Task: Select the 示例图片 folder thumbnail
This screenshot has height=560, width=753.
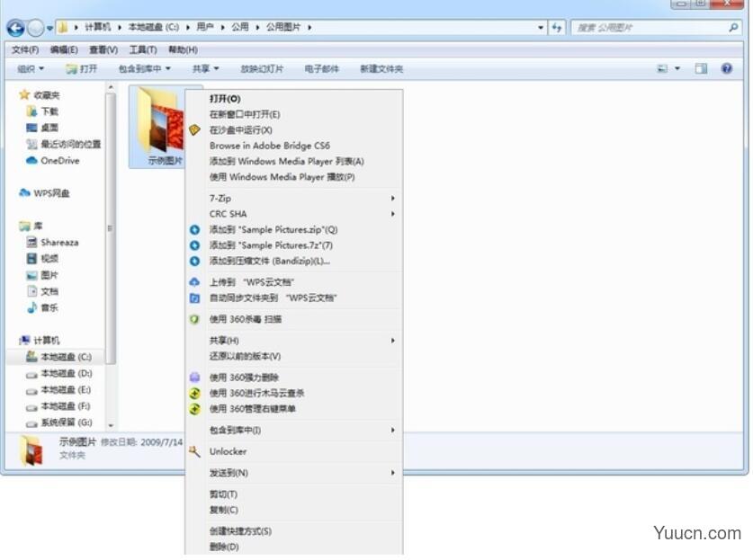Action: point(158,126)
